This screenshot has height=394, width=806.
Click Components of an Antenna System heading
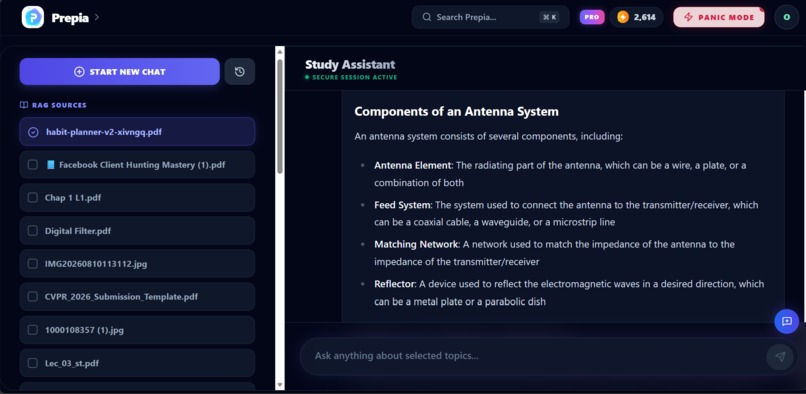point(456,112)
